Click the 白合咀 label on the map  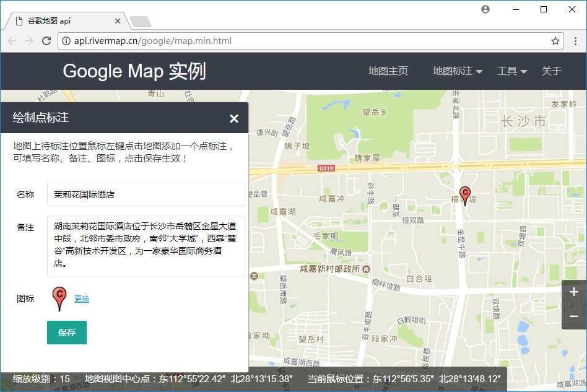tap(419, 279)
